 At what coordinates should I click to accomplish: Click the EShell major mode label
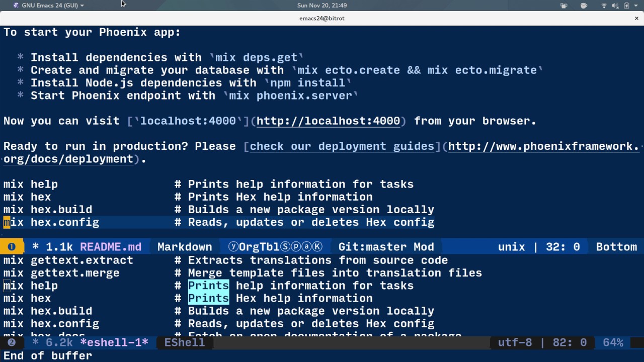coord(185,342)
